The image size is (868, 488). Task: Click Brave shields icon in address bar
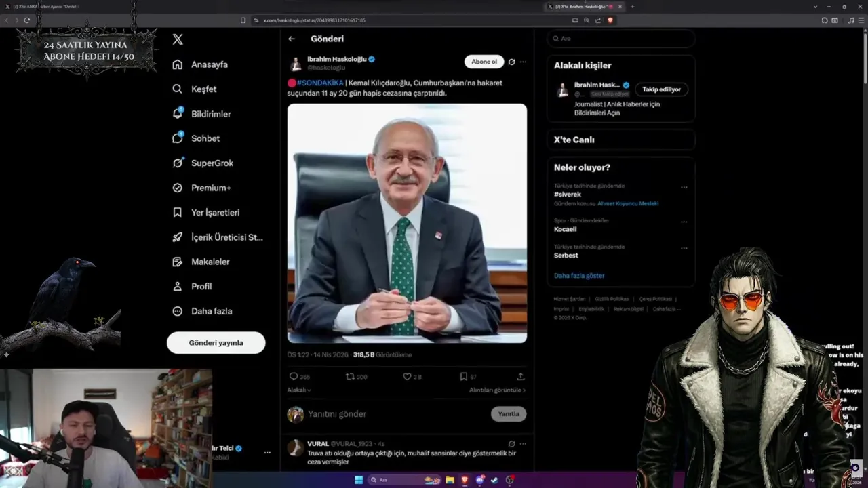610,20
